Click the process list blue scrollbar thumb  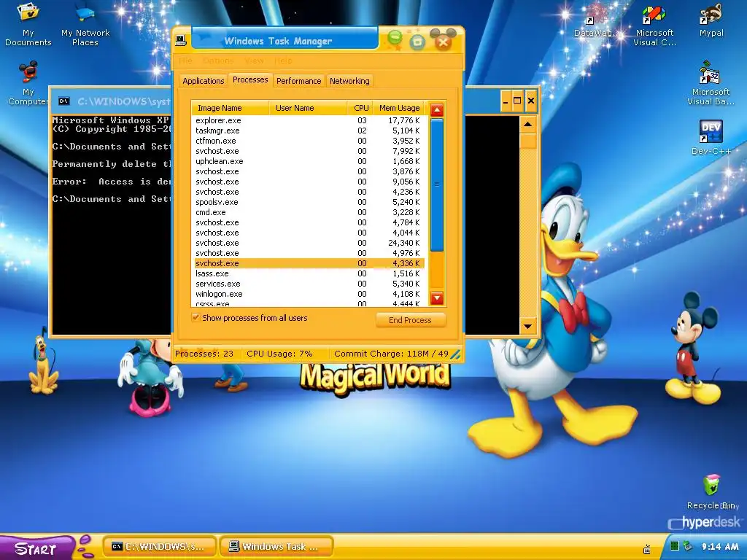pos(436,184)
